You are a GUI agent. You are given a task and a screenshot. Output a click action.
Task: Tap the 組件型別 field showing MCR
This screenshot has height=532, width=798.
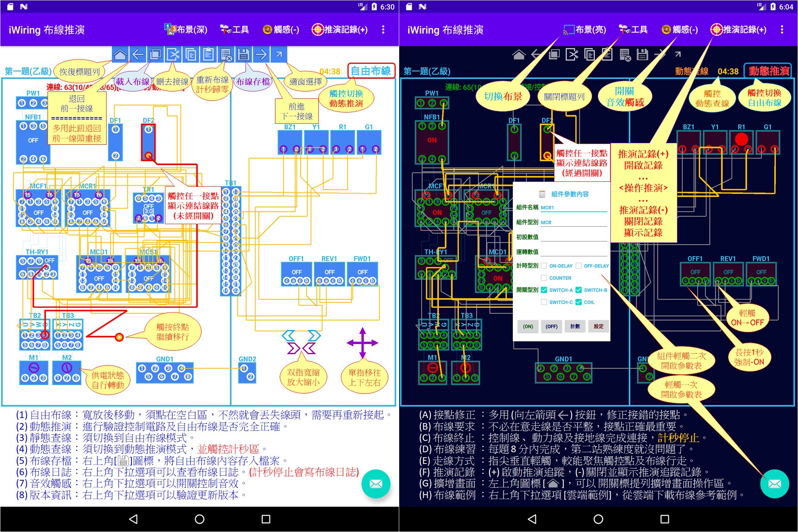coord(574,222)
